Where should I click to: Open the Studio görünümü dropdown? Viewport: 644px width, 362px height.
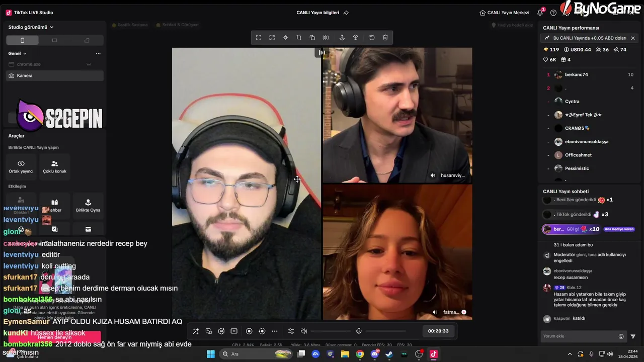pos(31,27)
